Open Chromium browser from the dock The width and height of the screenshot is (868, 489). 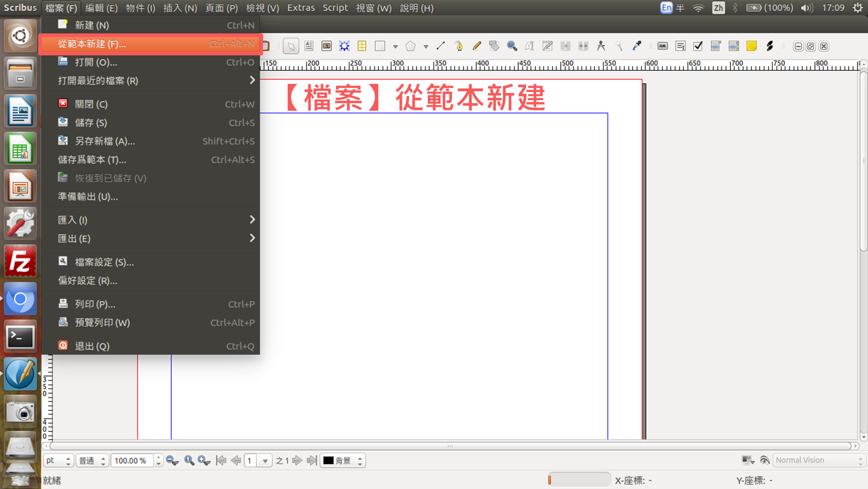coord(20,299)
